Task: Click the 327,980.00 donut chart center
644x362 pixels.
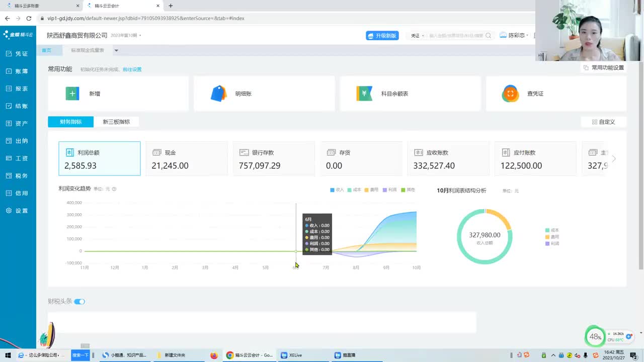Action: tap(485, 235)
